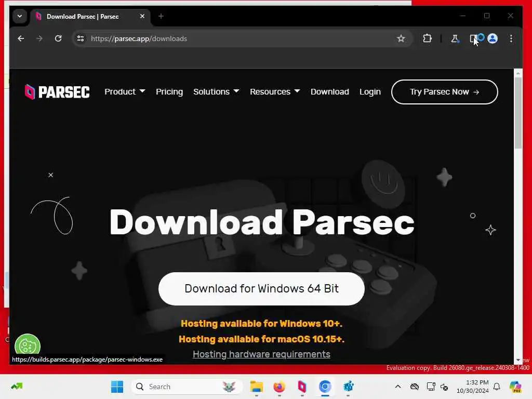Switch to Chromium browser in taskbar

pyautogui.click(x=325, y=387)
